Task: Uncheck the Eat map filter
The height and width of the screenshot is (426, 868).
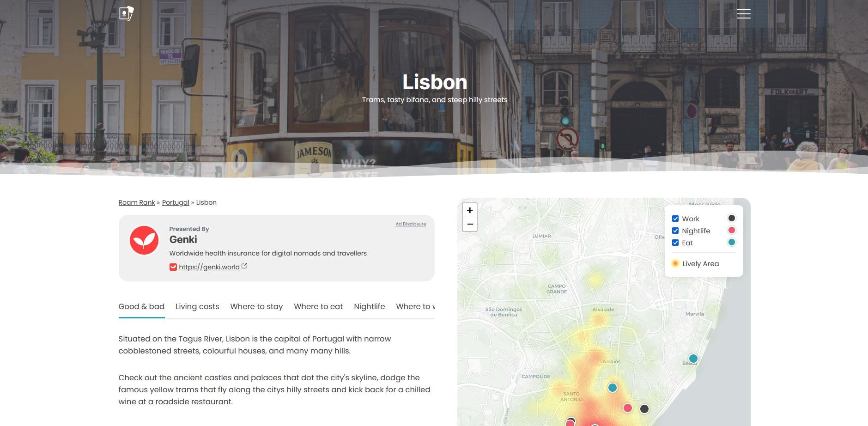Action: 675,243
